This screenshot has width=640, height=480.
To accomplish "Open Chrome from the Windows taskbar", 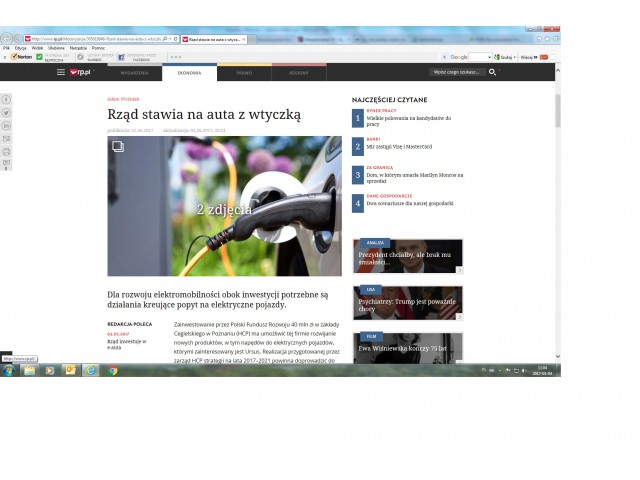I will coord(112,370).
